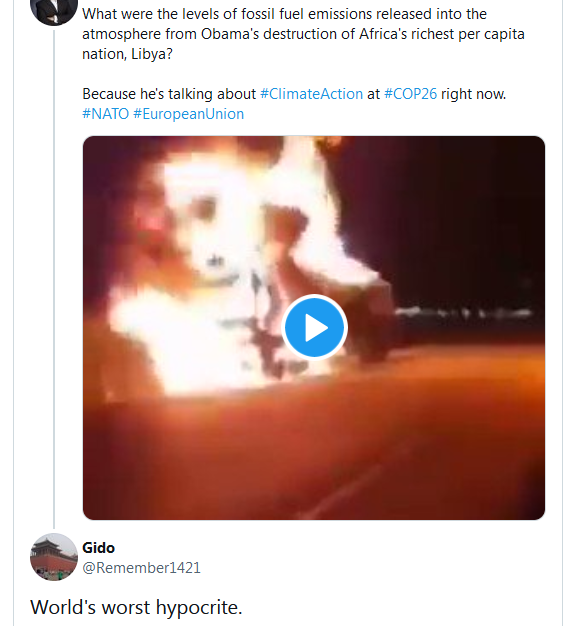
Task: Click the words Africa's richest per capita
Action: pyautogui.click(x=442, y=34)
